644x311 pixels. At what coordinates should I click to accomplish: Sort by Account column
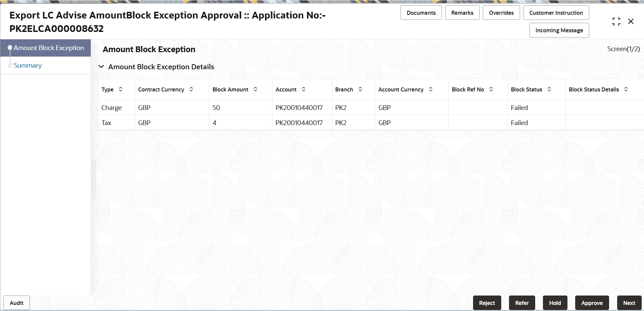(x=304, y=89)
